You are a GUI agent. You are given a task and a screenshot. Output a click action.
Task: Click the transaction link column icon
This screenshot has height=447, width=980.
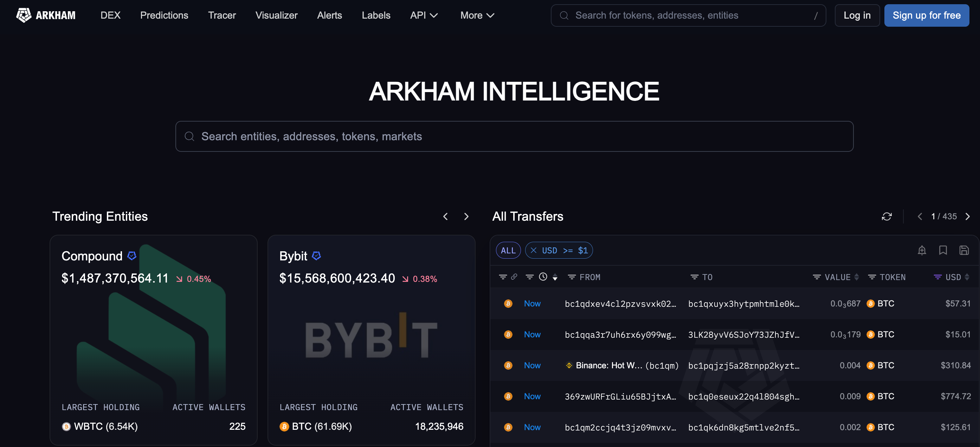click(x=514, y=277)
